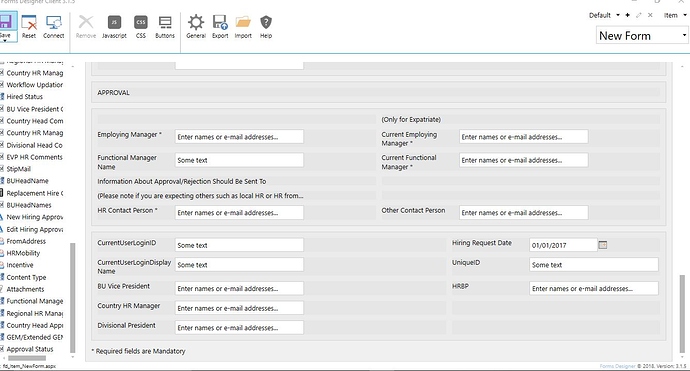Export the form
This screenshot has width=690, height=371.
pyautogui.click(x=220, y=26)
